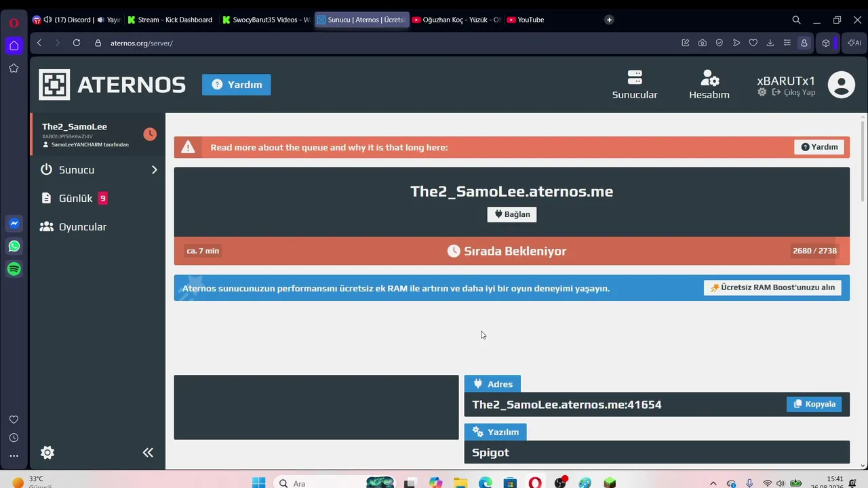
Task: Open the blue Yardım help button
Action: (x=236, y=85)
